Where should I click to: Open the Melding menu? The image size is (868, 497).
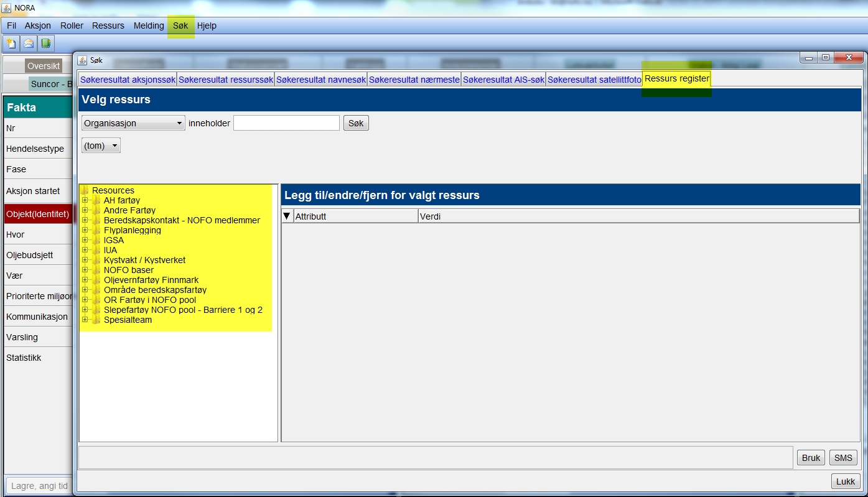[x=149, y=26]
